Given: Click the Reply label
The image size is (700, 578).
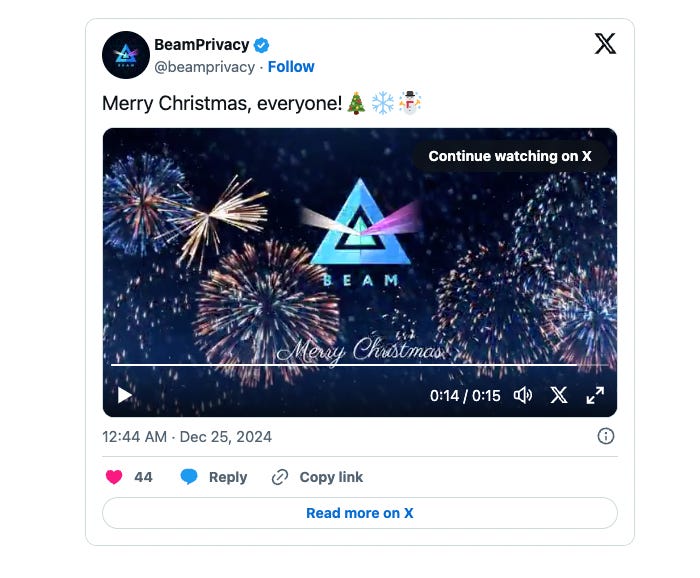Looking at the screenshot, I should click(228, 477).
